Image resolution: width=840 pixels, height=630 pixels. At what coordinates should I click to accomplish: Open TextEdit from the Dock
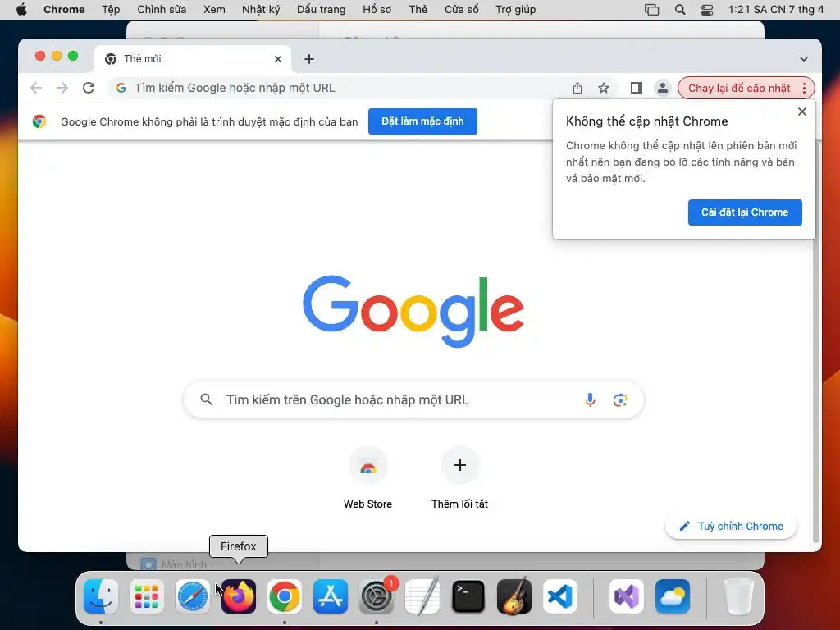[422, 596]
